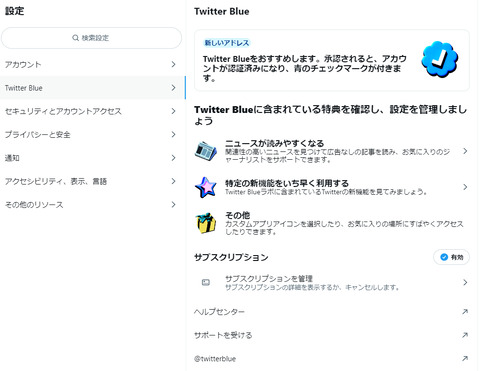Click chevron next to 通知
Screen dimensions: 480x371
(x=173, y=158)
